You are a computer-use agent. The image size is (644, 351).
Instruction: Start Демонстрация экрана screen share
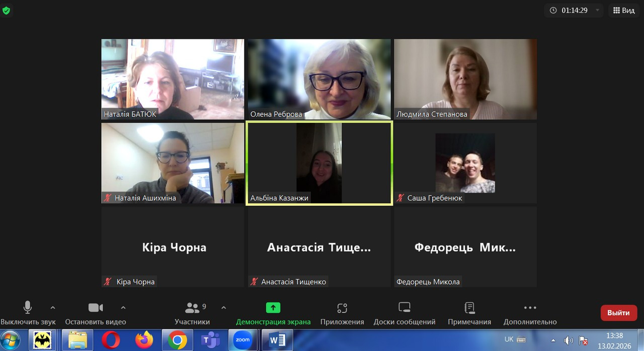[x=273, y=313]
